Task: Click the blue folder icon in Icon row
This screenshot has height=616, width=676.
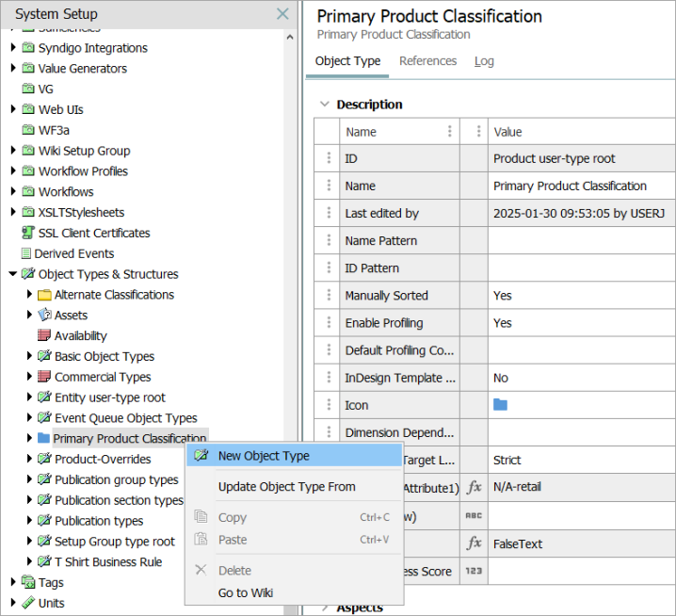Action: click(501, 405)
